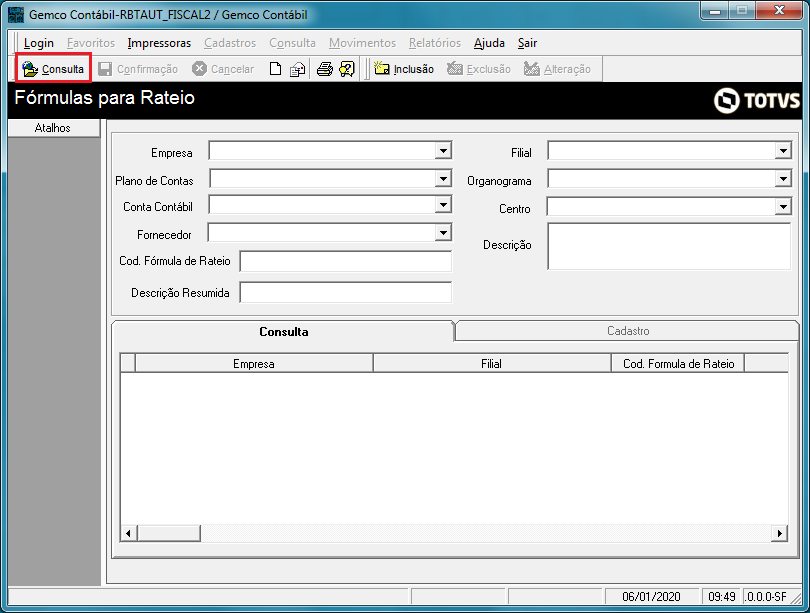Viewport: 810px width, 613px height.
Task: Expand the Centro dropdown
Action: coord(783,207)
